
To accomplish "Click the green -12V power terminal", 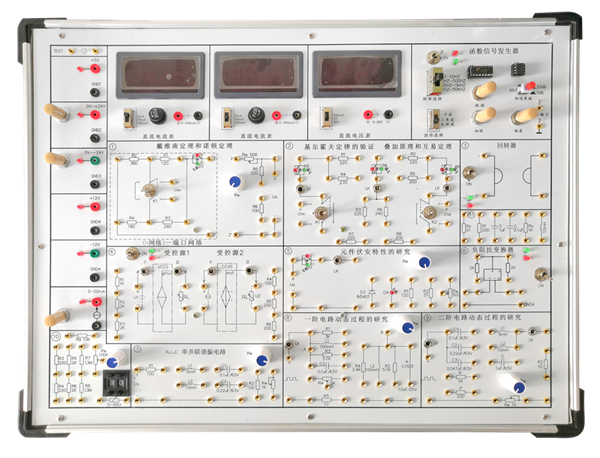I will 94,254.
